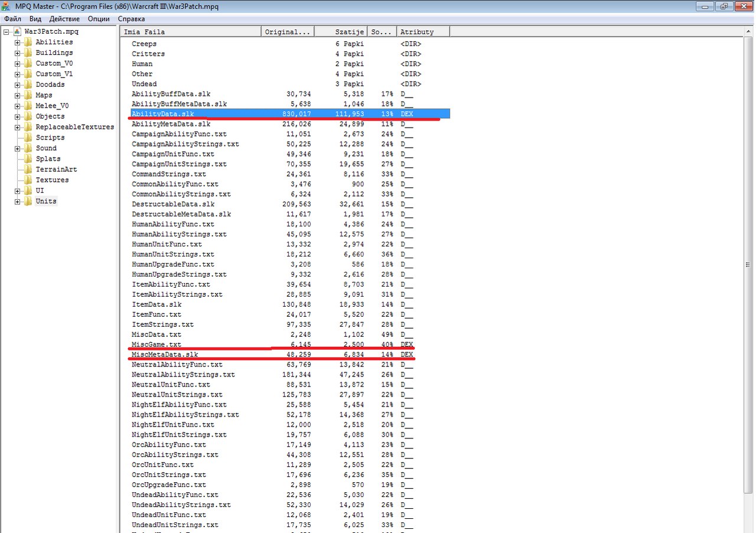This screenshot has height=533, width=756.
Task: Sort by the Szatije column header
Action: click(341, 32)
